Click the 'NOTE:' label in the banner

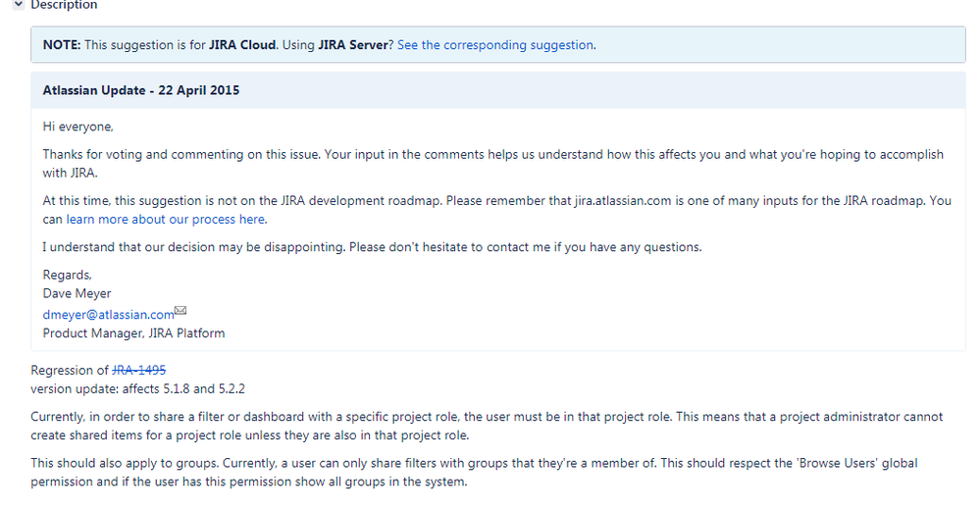pos(62,45)
